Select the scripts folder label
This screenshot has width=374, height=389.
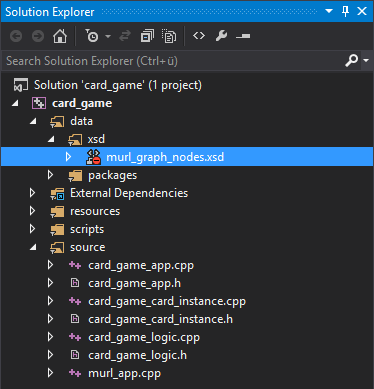pos(87,230)
